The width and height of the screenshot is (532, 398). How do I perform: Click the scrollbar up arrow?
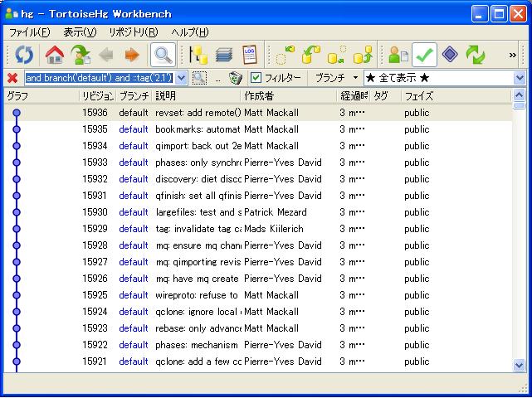tap(519, 95)
